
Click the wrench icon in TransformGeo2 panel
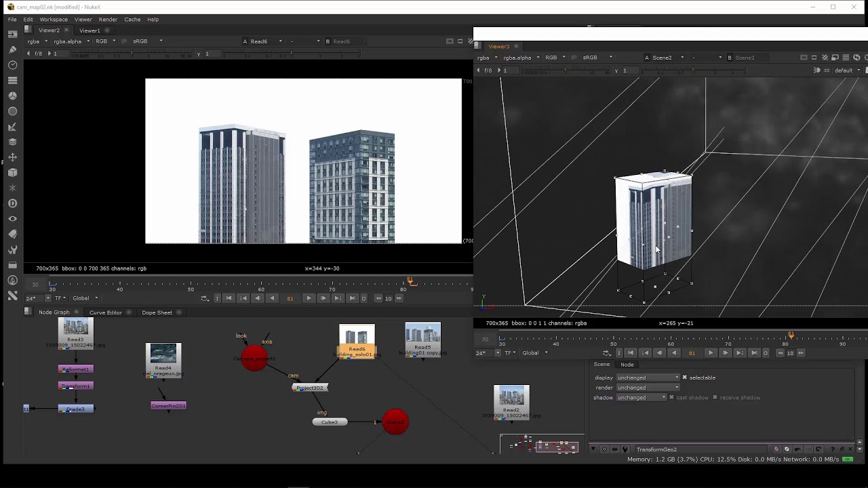coord(625,449)
